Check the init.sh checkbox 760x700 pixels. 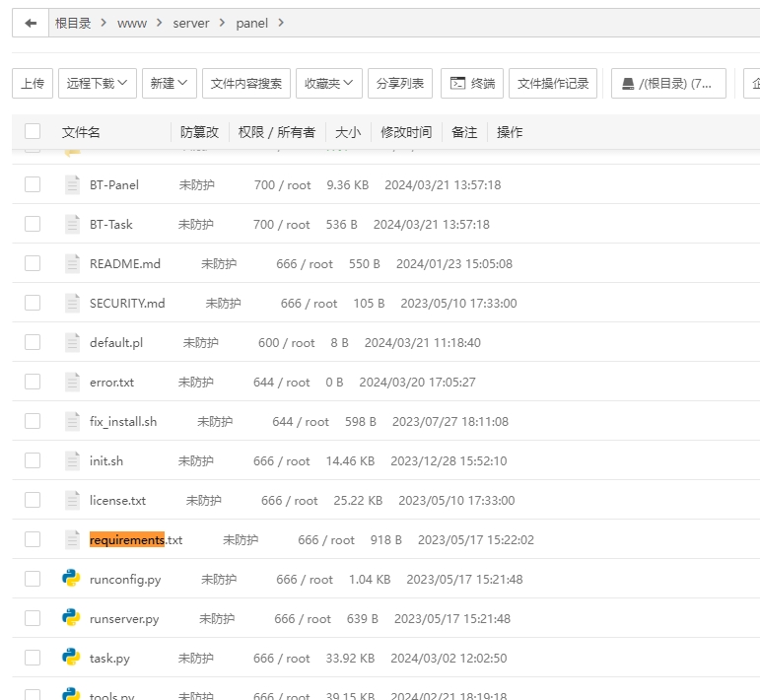[x=33, y=460]
